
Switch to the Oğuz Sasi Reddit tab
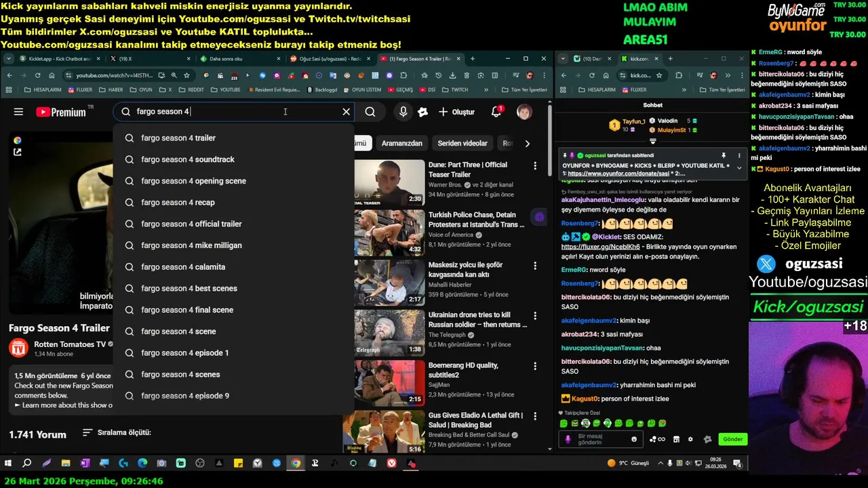[329, 59]
